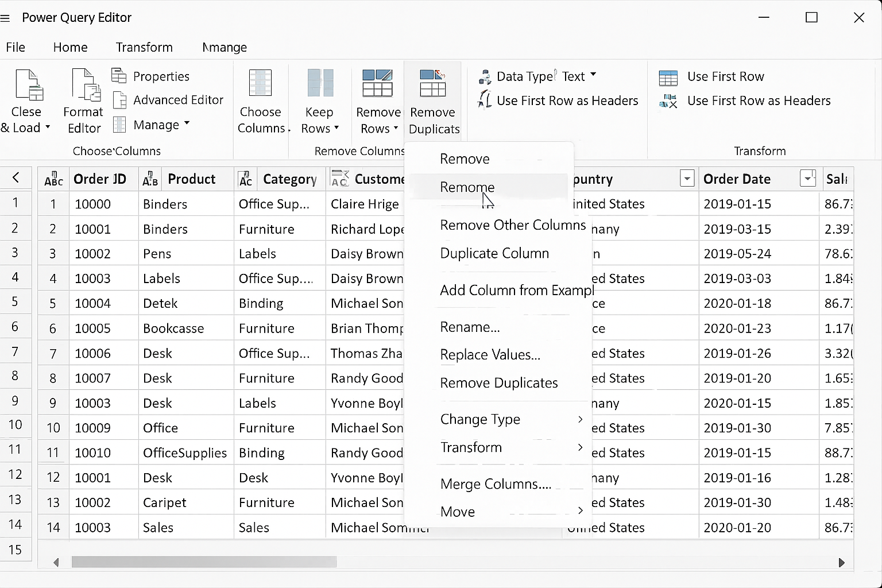The width and height of the screenshot is (882, 588).
Task: Choose Remove Duplicates in context menu
Action: 498,382
